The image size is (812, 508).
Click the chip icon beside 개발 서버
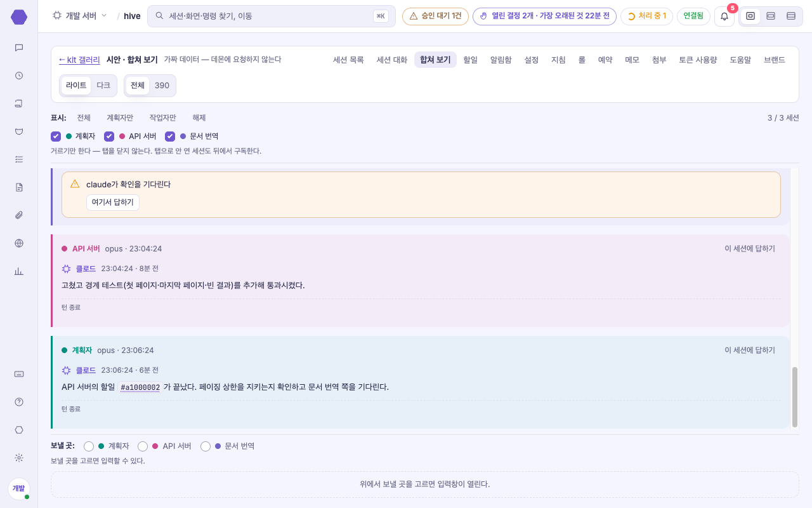point(57,16)
